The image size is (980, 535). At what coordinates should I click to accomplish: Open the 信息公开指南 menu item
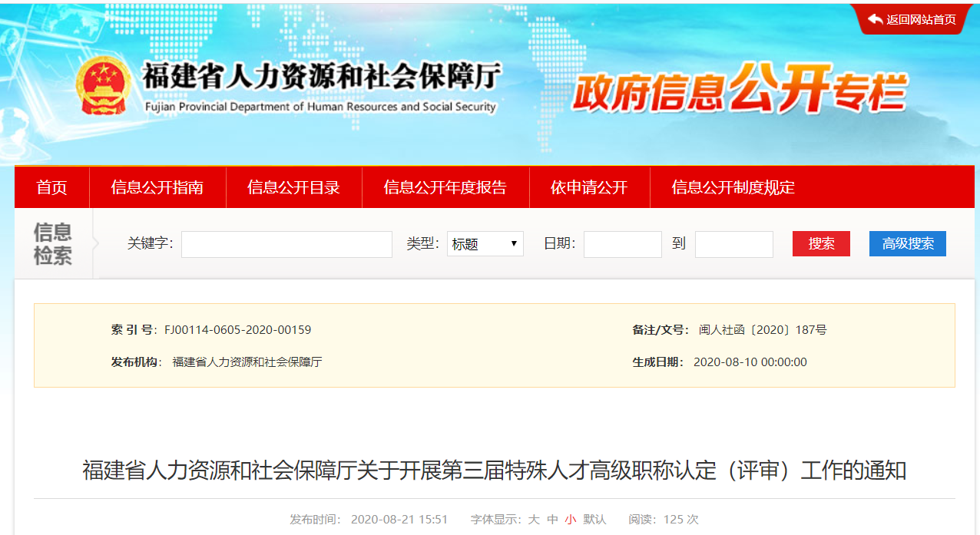click(157, 187)
